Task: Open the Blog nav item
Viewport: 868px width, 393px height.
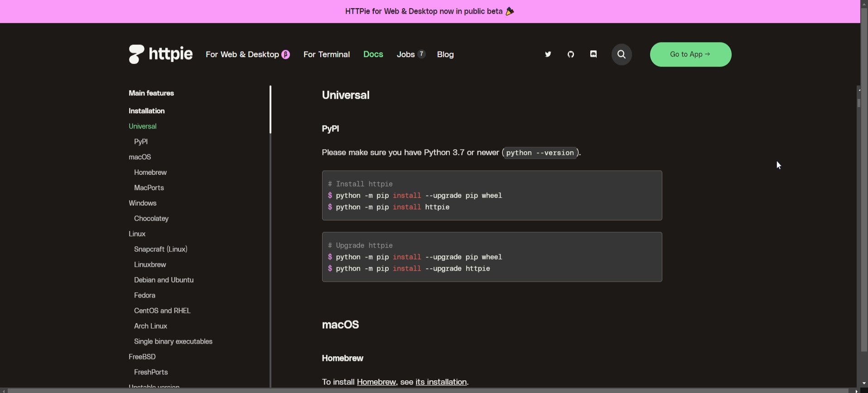Action: (x=446, y=55)
